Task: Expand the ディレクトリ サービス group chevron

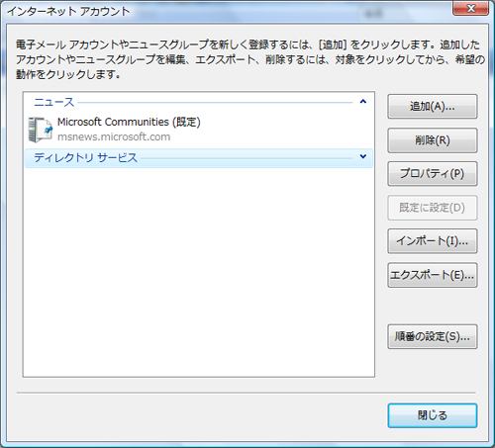Action: (363, 156)
